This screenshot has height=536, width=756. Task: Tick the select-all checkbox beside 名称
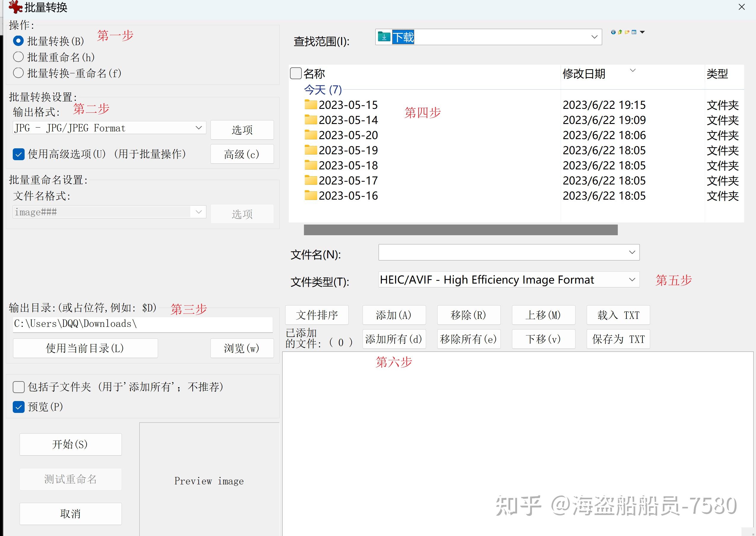tap(296, 73)
